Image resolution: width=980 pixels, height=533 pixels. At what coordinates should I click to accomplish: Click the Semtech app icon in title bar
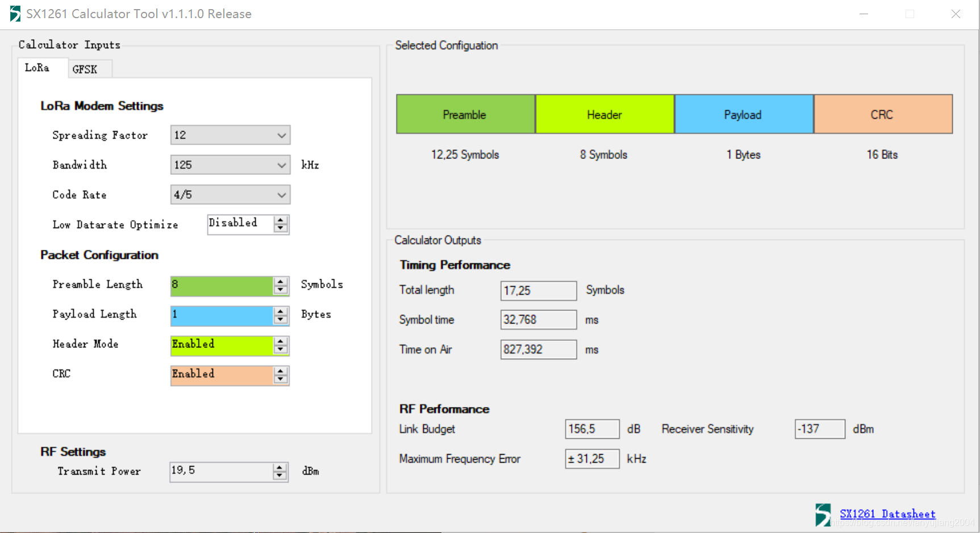15,14
